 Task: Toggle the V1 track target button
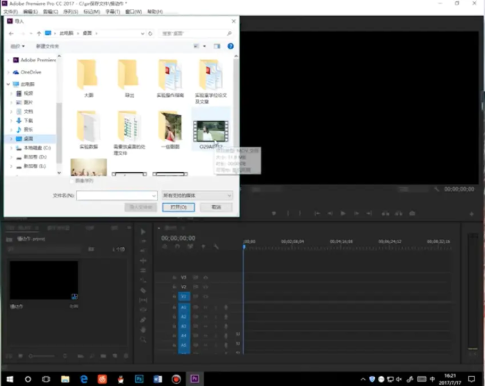point(184,296)
